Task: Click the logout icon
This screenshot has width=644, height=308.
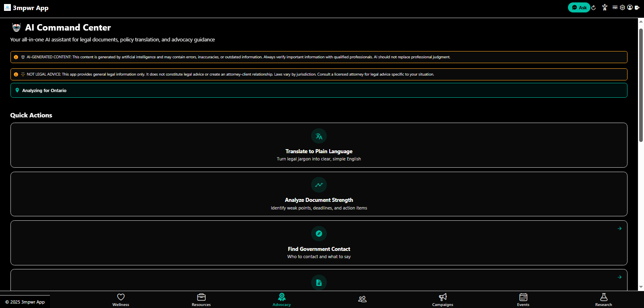Action: coord(637,7)
